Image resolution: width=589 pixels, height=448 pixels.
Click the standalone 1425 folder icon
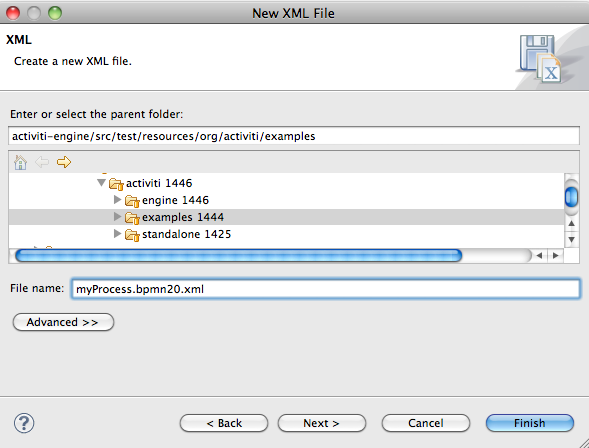point(132,235)
